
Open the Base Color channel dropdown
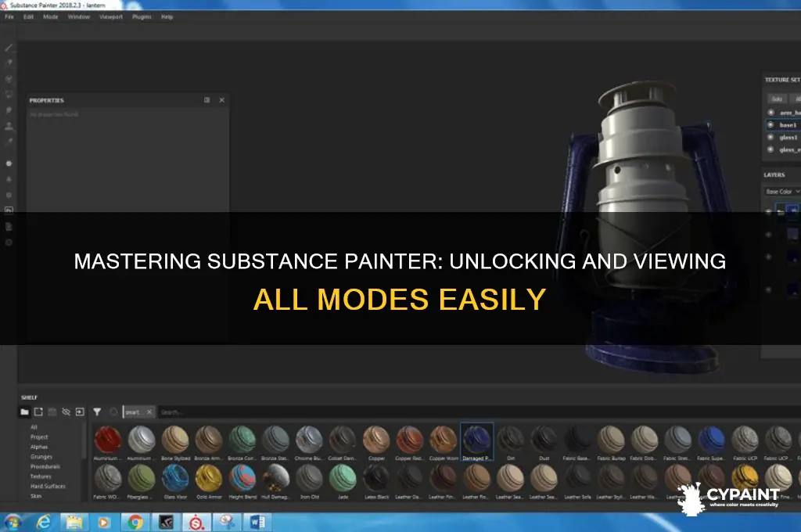point(782,192)
